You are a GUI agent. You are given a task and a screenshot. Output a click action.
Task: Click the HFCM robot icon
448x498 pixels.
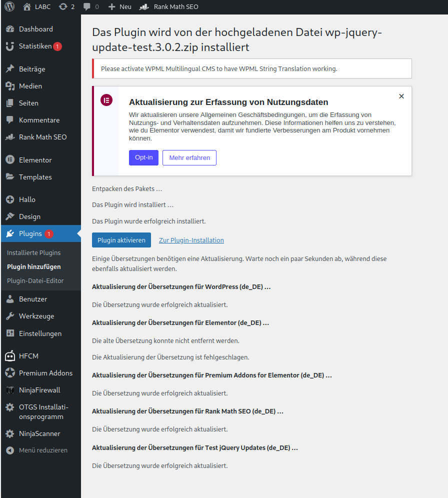click(x=10, y=356)
